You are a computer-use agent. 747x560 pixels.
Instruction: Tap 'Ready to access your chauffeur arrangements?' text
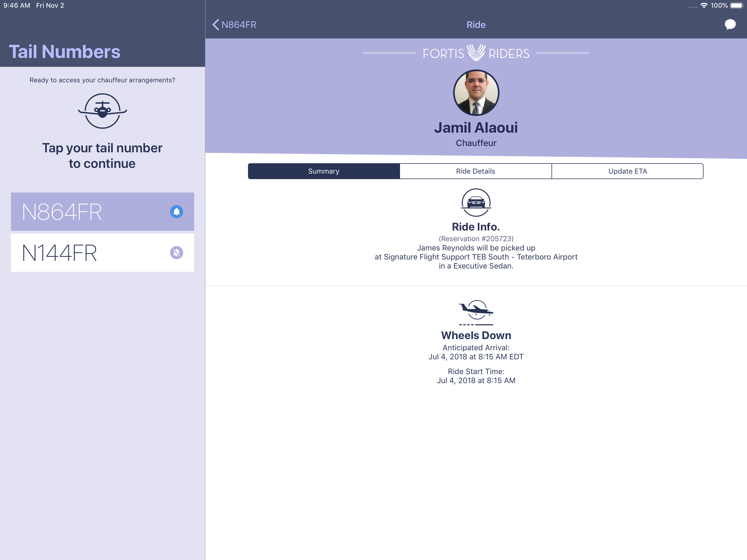(x=102, y=80)
